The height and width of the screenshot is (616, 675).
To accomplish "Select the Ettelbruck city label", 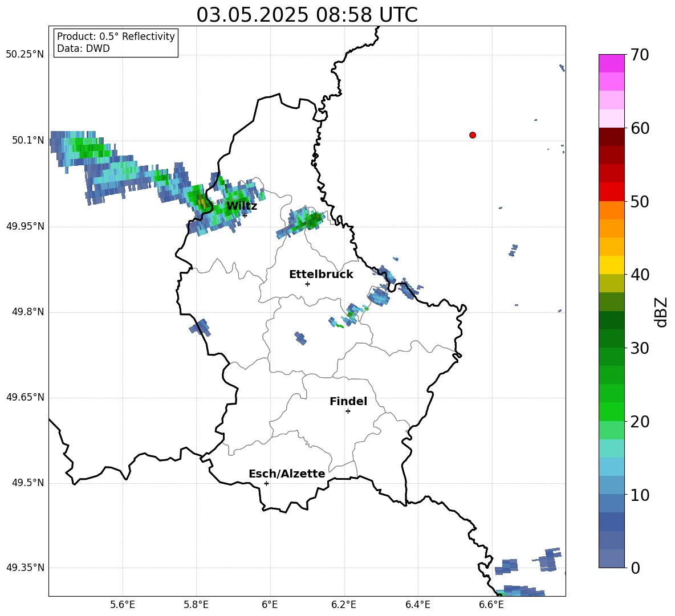I will 321,274.
